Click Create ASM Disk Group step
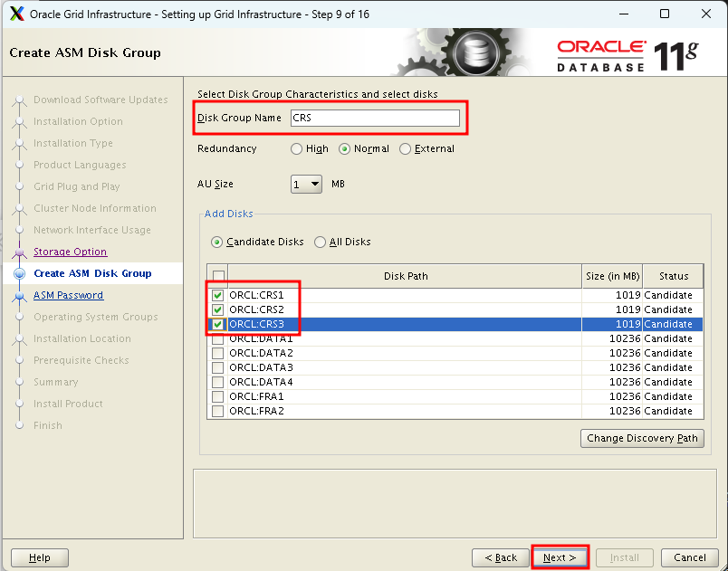The image size is (728, 571). click(x=92, y=273)
